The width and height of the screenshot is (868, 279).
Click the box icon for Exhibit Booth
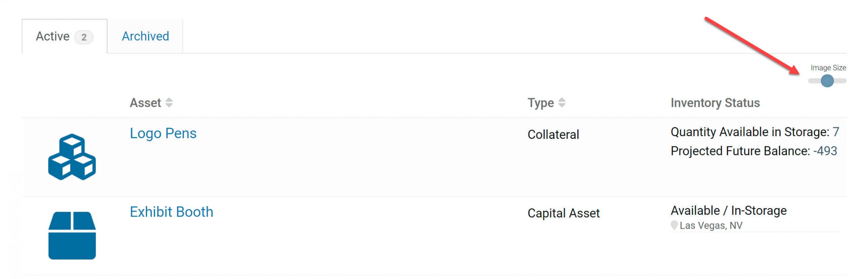pos(72,235)
